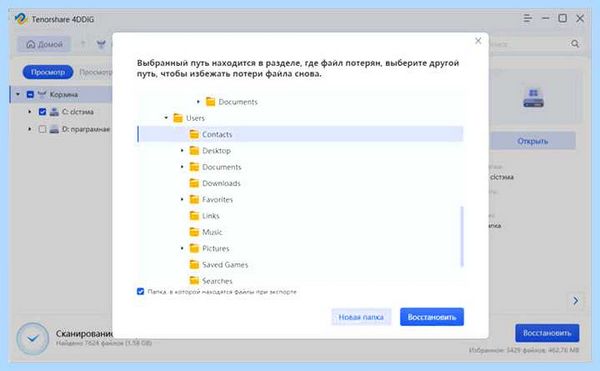This screenshot has width=600, height=371.
Task: Toggle the D: праграмнае checkbox
Action: click(x=42, y=129)
